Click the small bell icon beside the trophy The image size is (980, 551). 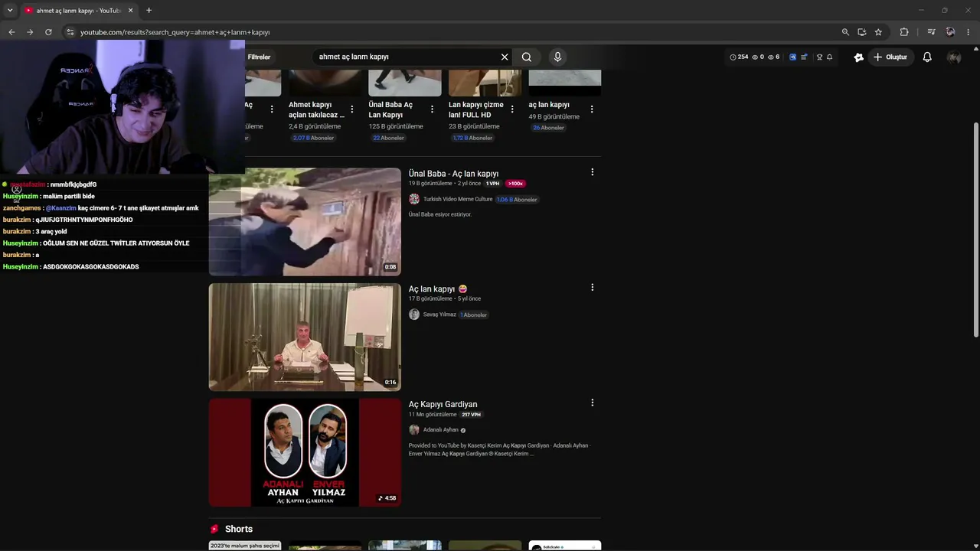tap(829, 57)
